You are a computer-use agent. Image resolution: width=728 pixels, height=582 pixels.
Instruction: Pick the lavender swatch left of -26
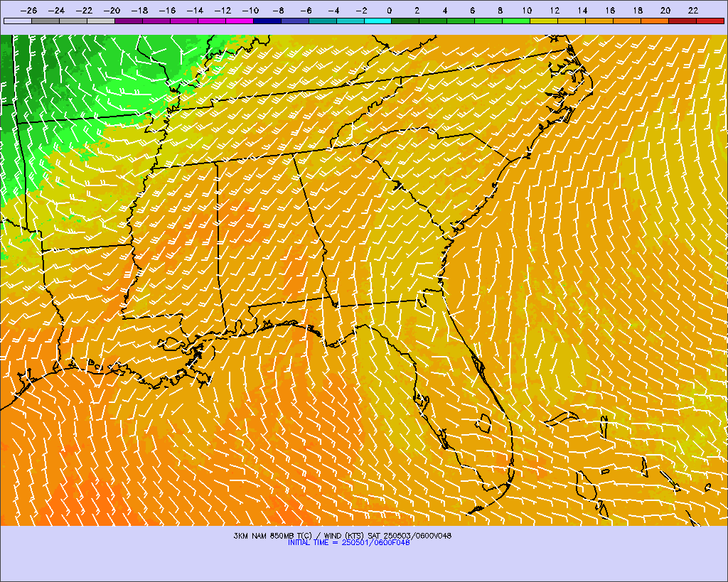[x=18, y=21]
